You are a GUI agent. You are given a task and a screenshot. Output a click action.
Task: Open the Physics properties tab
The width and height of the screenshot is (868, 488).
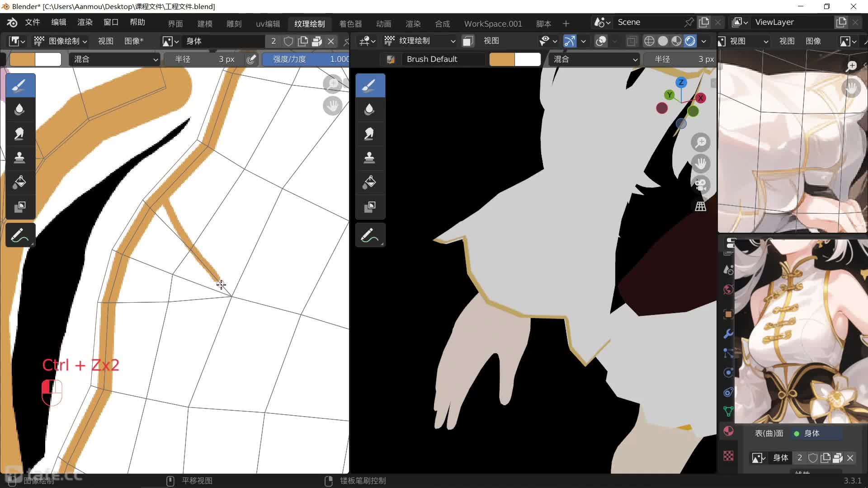pyautogui.click(x=728, y=372)
